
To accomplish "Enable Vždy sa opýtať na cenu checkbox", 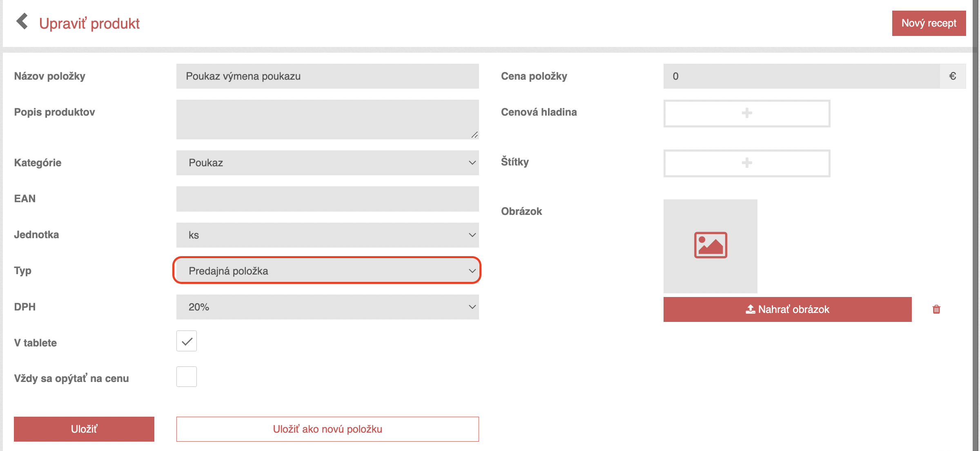I will (x=187, y=377).
